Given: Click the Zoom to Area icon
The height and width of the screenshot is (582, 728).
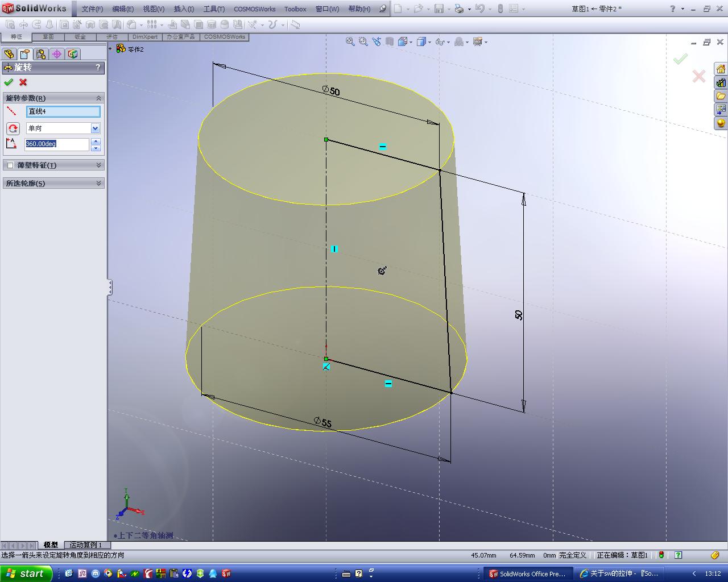Looking at the screenshot, I should coord(363,41).
